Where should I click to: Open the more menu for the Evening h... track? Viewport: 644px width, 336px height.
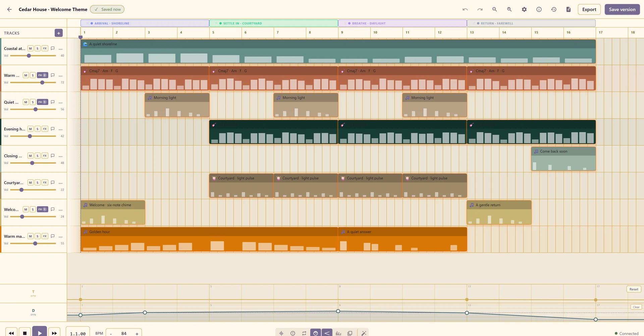(x=60, y=129)
